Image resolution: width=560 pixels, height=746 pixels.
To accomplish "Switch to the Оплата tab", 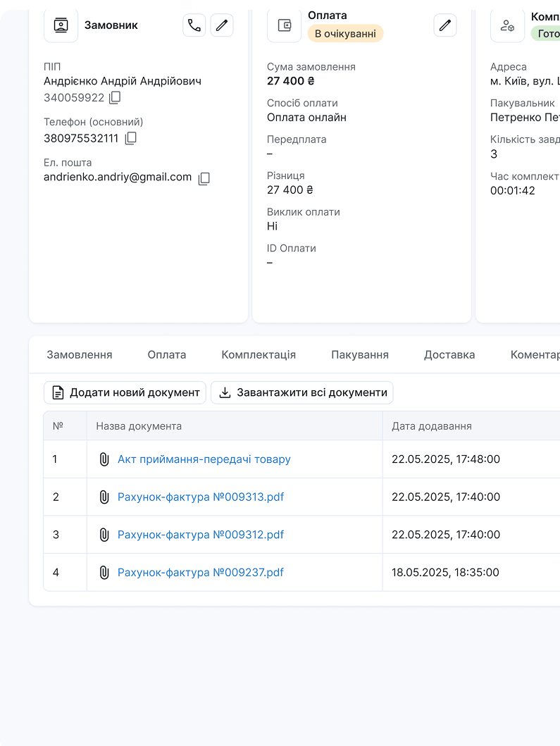I will pyautogui.click(x=166, y=354).
